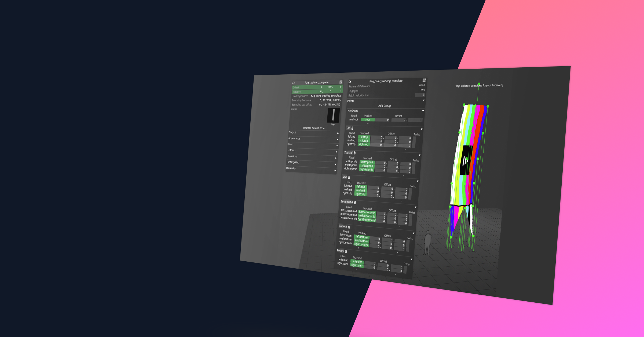The width and height of the screenshot is (644, 337).
Task: Select the green midtopmid tracked point
Action: point(367,166)
